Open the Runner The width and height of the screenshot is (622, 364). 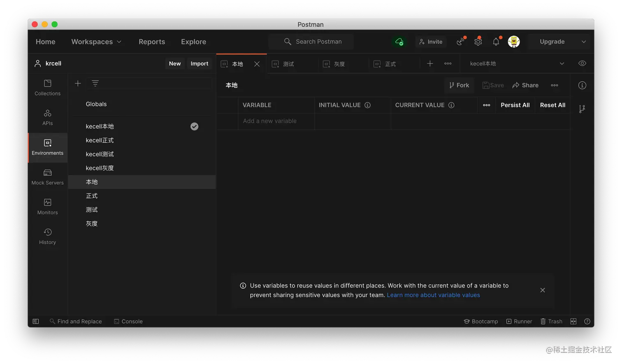coord(519,321)
